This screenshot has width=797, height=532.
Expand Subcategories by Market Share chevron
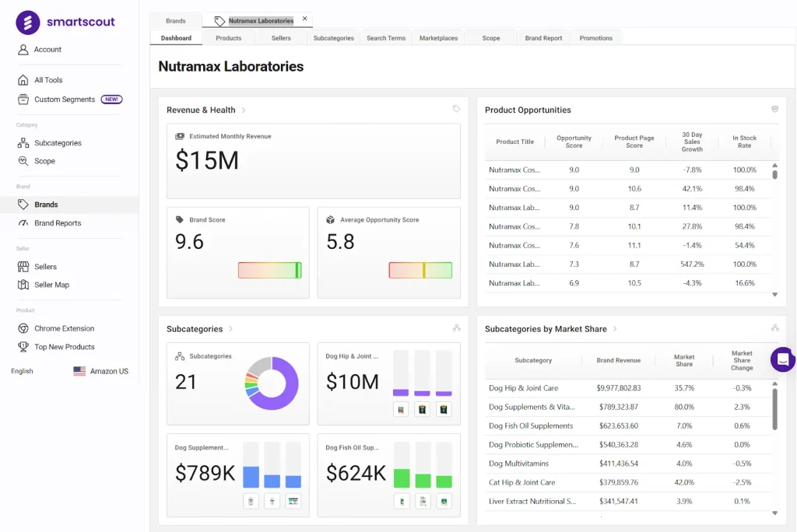pyautogui.click(x=615, y=329)
